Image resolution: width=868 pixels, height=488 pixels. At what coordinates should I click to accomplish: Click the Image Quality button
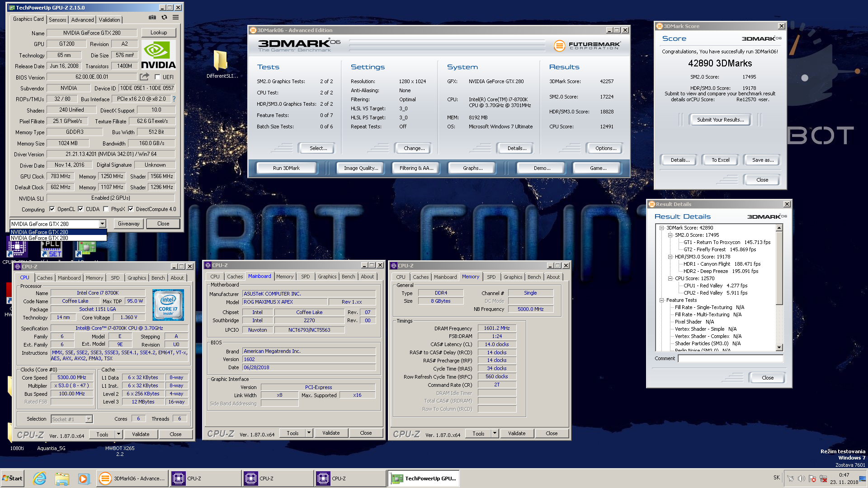point(361,168)
